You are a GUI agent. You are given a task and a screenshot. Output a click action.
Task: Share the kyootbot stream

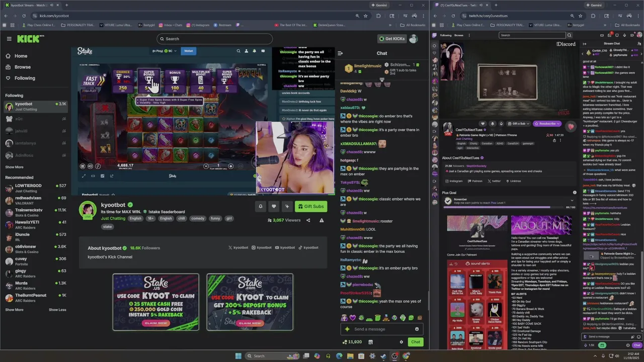(x=308, y=220)
